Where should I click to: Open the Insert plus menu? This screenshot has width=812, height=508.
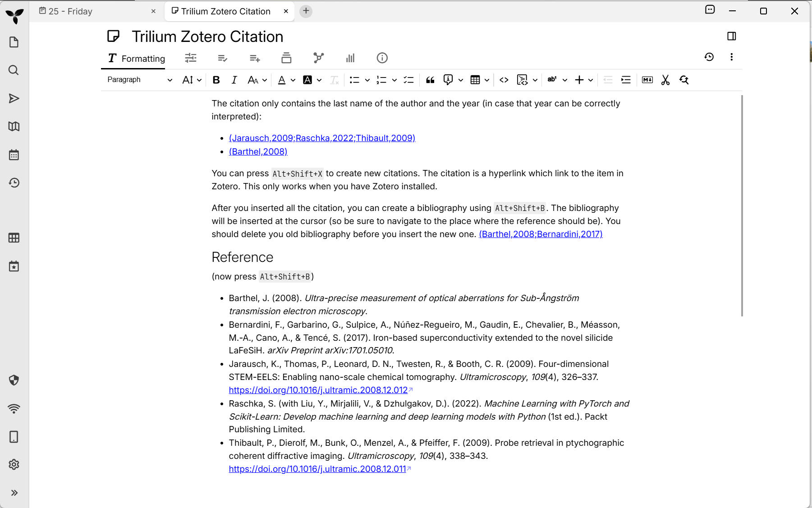pos(584,80)
